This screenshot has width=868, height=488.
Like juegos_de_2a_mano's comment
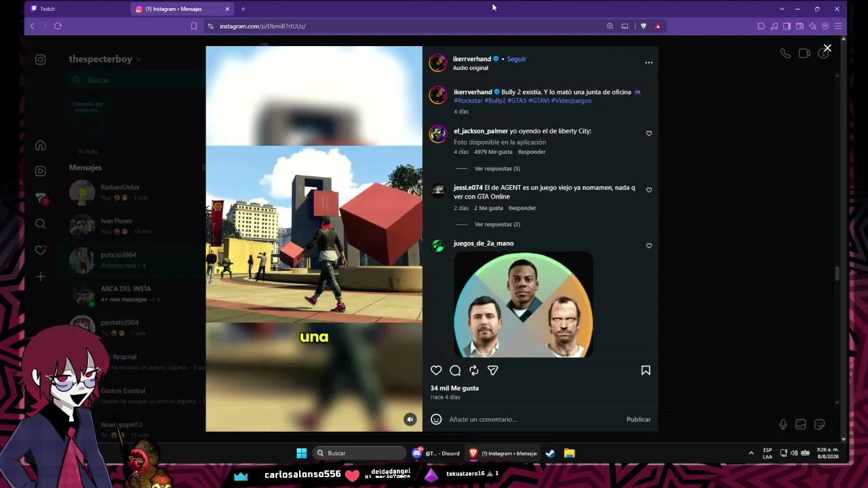[x=649, y=245]
